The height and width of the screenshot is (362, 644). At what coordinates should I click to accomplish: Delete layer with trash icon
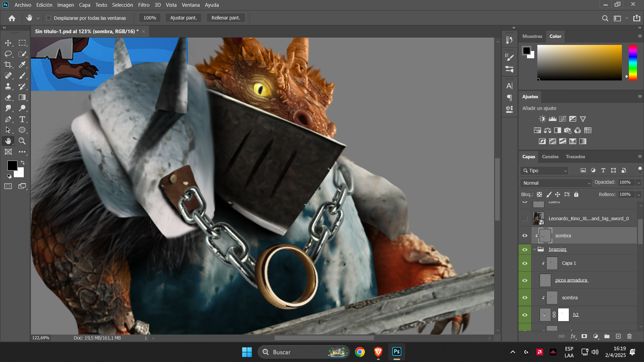630,336
